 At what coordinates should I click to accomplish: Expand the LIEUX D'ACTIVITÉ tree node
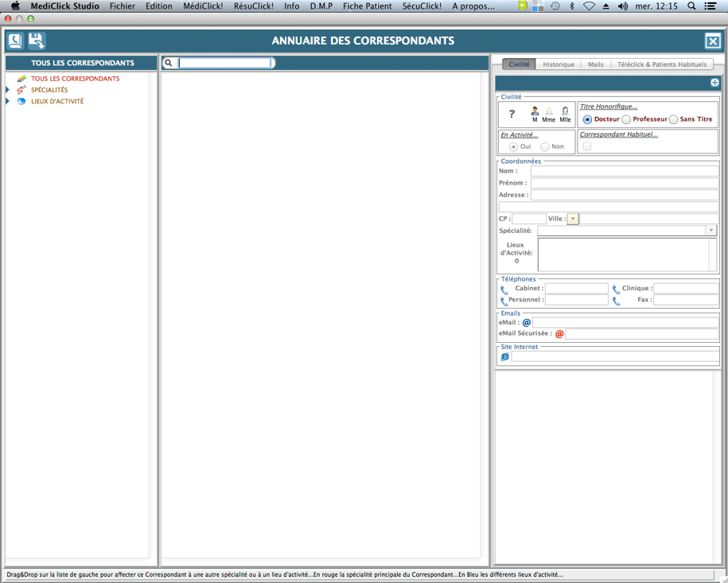(8, 101)
